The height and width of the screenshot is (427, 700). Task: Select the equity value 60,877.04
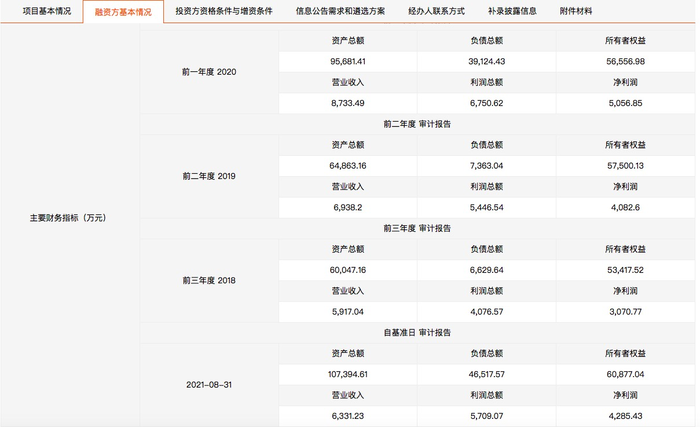pyautogui.click(x=625, y=374)
